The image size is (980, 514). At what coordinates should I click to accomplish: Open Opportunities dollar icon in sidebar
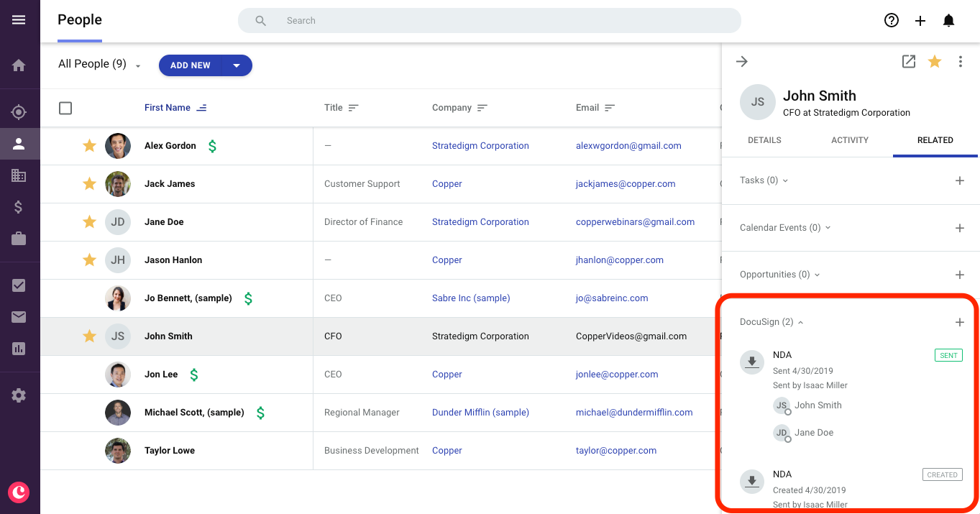19,207
